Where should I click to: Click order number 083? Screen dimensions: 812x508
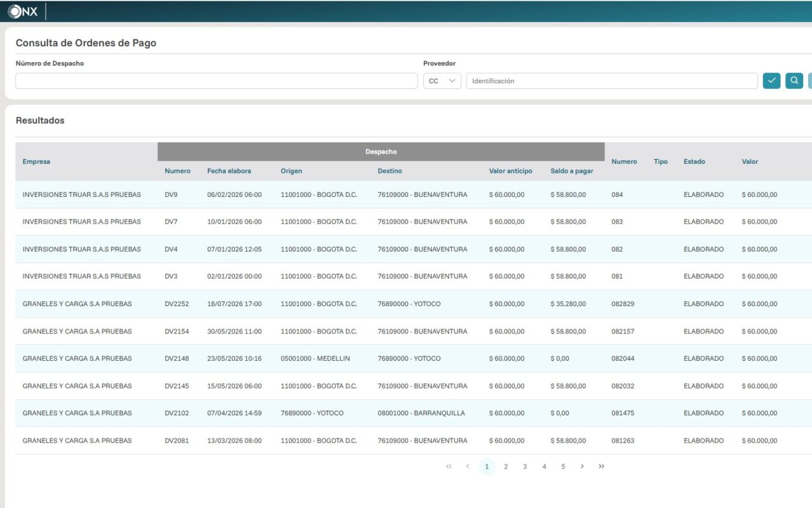(x=617, y=222)
